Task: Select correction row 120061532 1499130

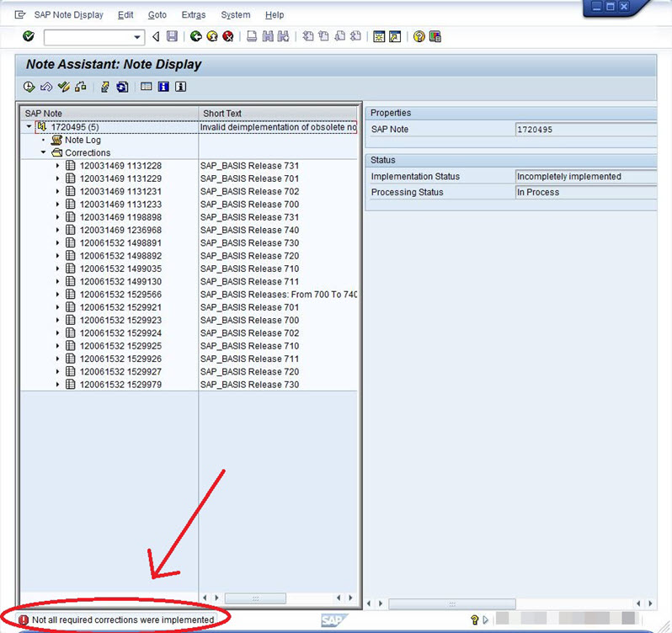Action: [120, 281]
